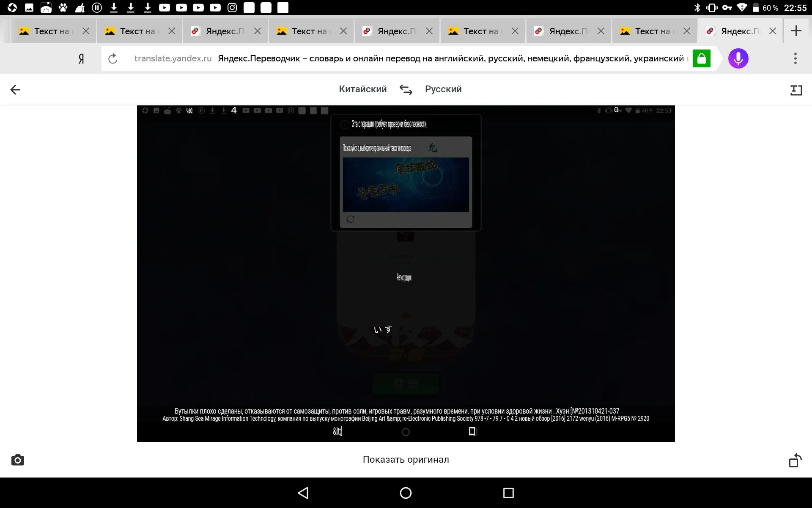Share the translated image

795,460
